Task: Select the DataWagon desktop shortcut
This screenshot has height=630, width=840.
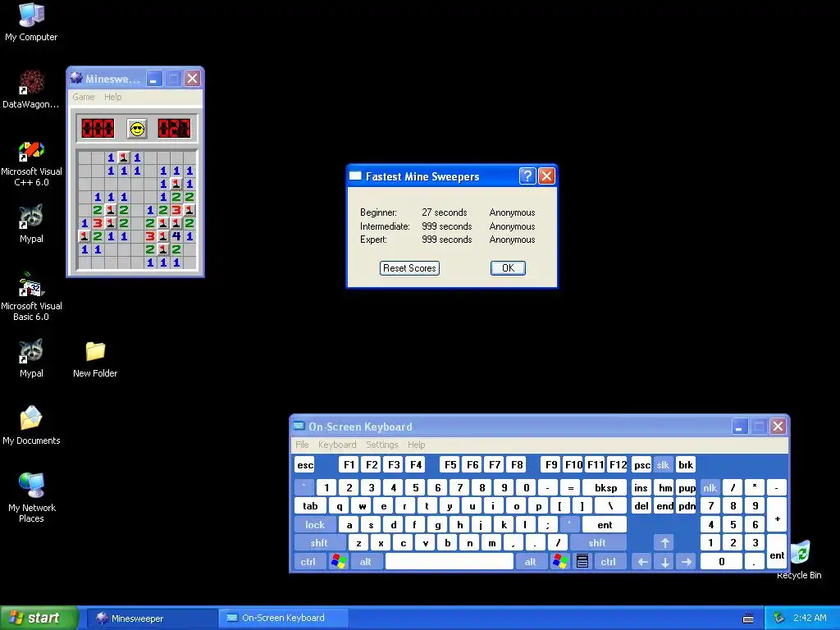Action: click(x=31, y=89)
